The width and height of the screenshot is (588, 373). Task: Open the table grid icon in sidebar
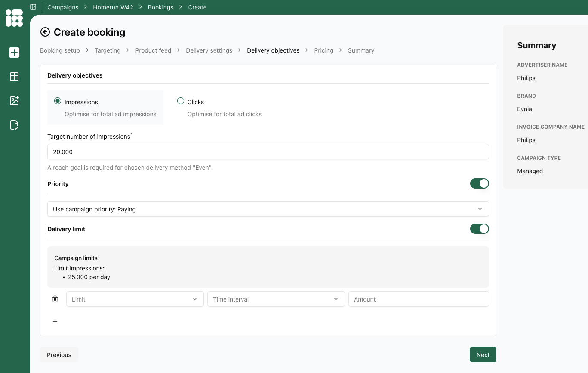[14, 77]
